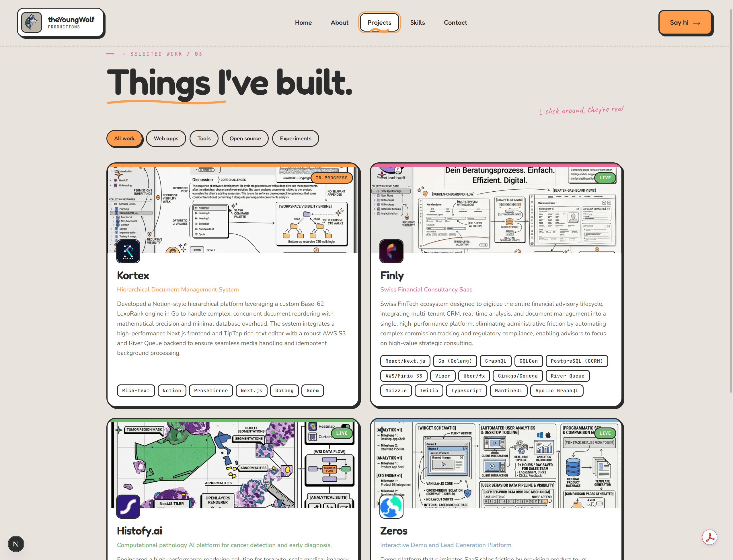Click the PostgreSQL (GORM) tag
The image size is (733, 560).
577,361
